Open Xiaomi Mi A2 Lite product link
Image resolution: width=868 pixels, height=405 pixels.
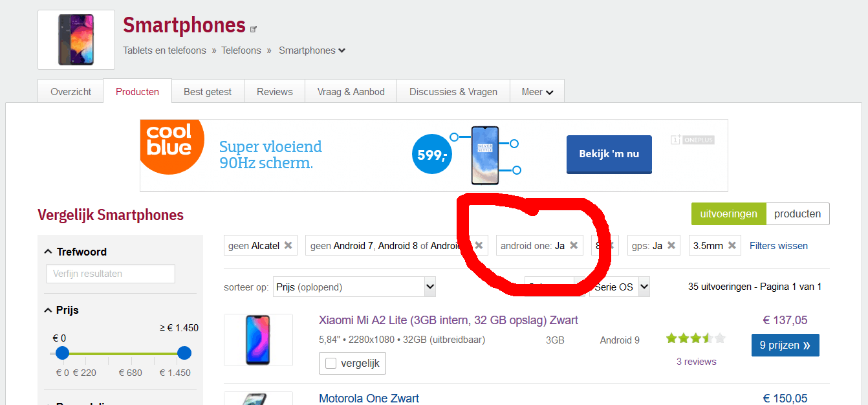pos(448,320)
